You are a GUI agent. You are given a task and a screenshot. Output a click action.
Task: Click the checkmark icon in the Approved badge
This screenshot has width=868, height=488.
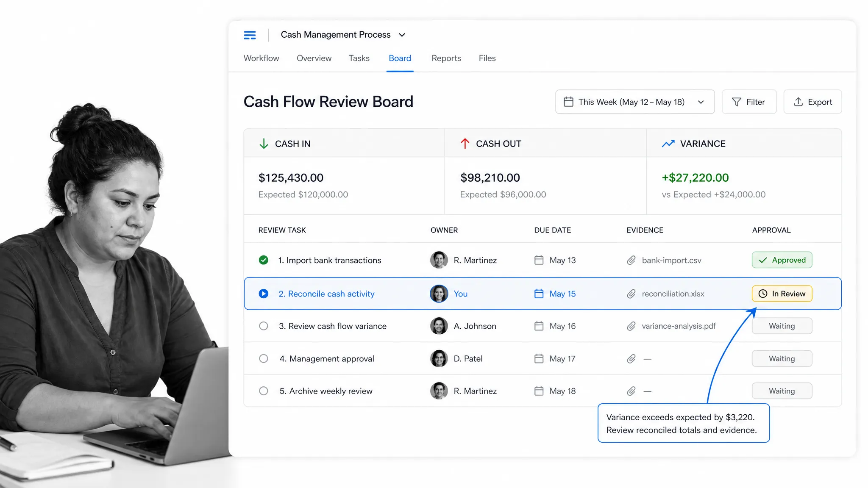[x=763, y=260]
